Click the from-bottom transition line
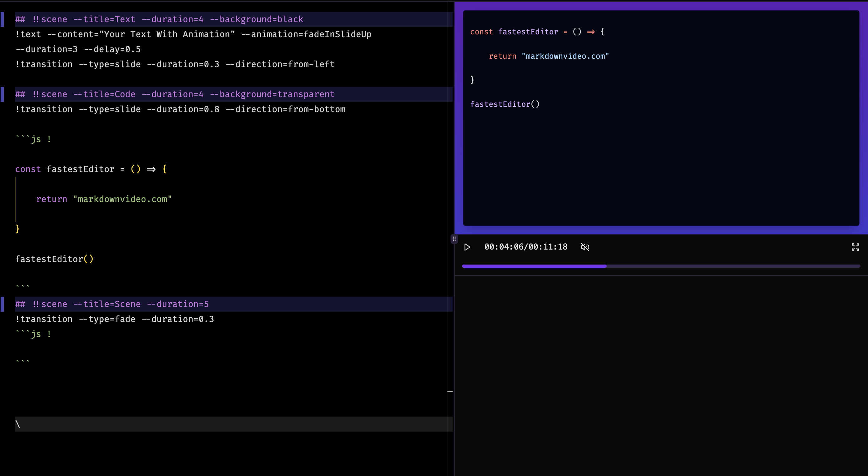The width and height of the screenshot is (868, 476). 180,109
